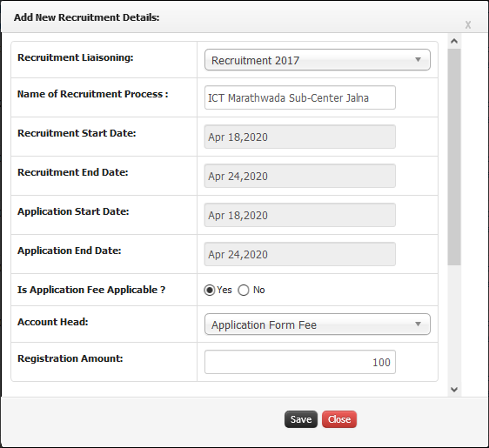Click the scrollbar down arrow
The height and width of the screenshot is (448, 489).
(x=454, y=390)
